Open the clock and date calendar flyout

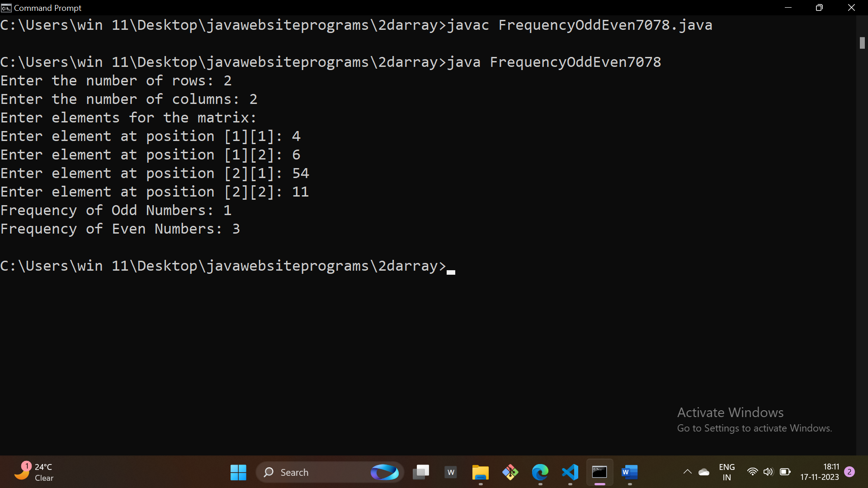pyautogui.click(x=819, y=472)
